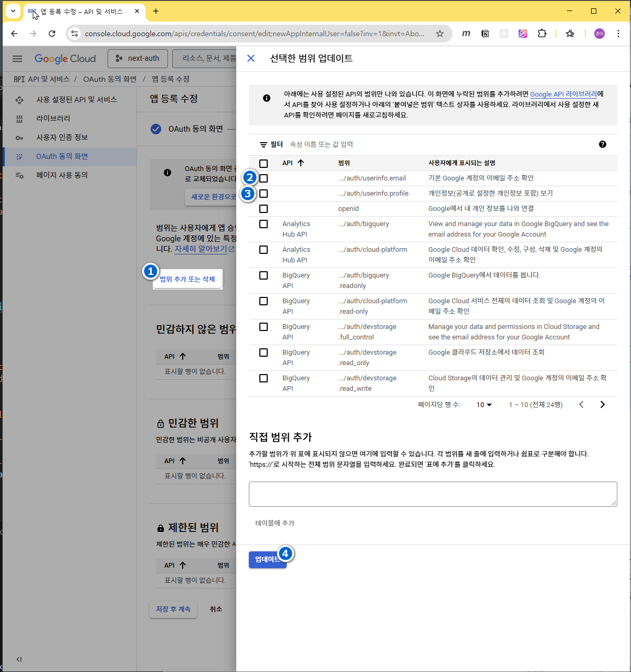Viewport: 631px width, 672px height.
Task: Open the browser extensions puzzle icon
Action: (542, 34)
